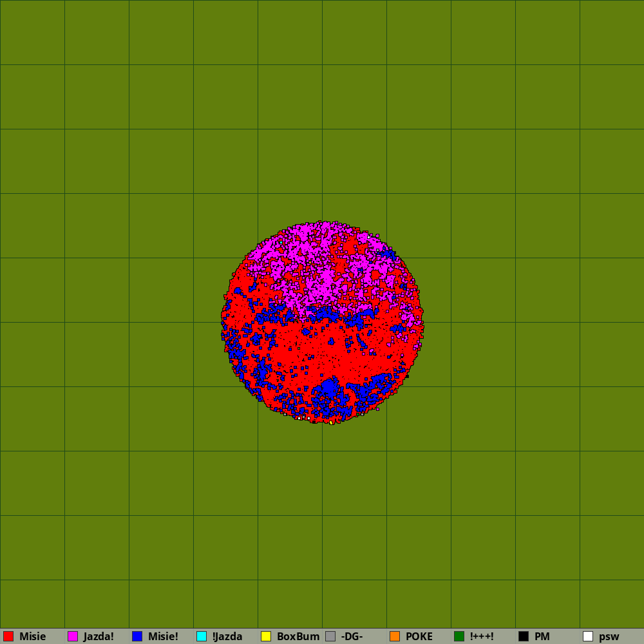Click the gray -DG- color swatch
The width and height of the screenshot is (644, 644).
pos(330,636)
